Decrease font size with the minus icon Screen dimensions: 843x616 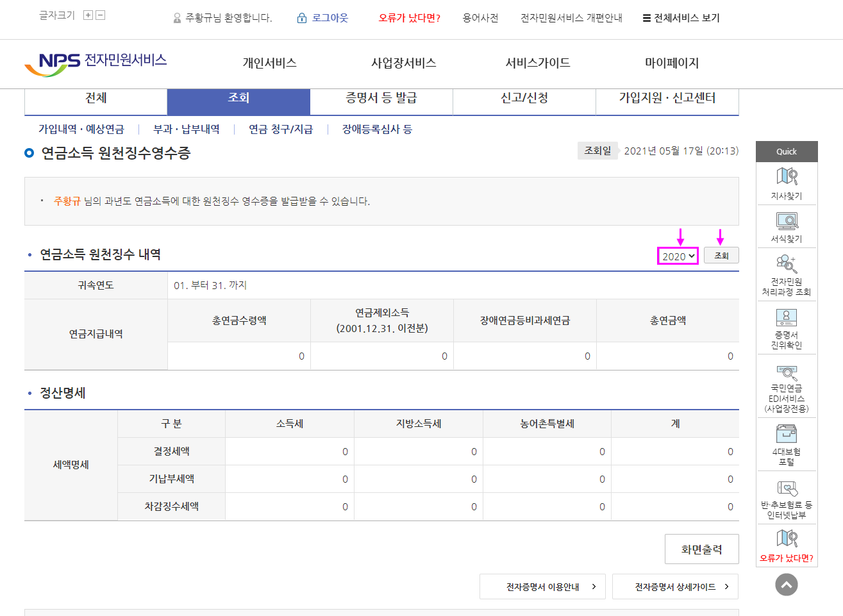[101, 15]
